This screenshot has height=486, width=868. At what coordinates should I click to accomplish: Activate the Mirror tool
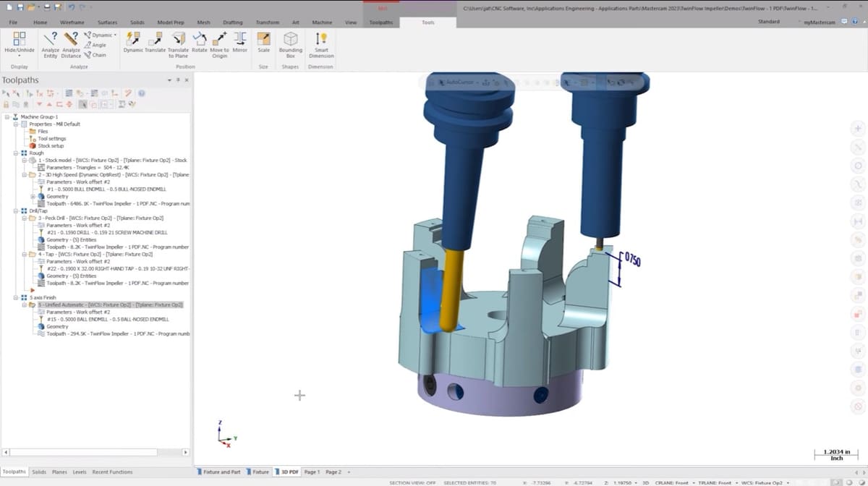[x=239, y=42]
